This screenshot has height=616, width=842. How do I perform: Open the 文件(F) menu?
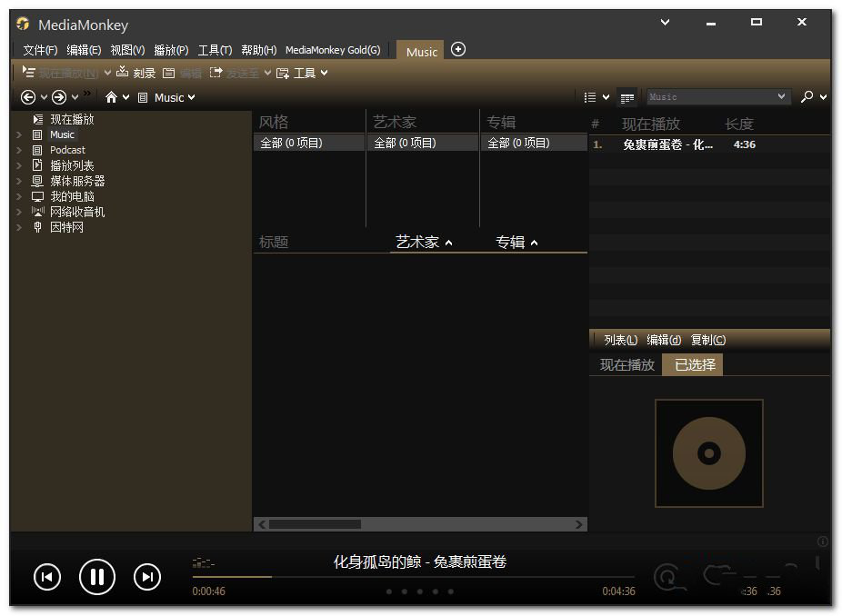[40, 50]
